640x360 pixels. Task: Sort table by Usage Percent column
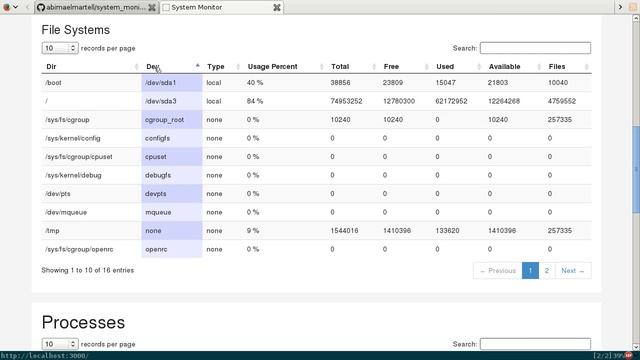point(284,67)
